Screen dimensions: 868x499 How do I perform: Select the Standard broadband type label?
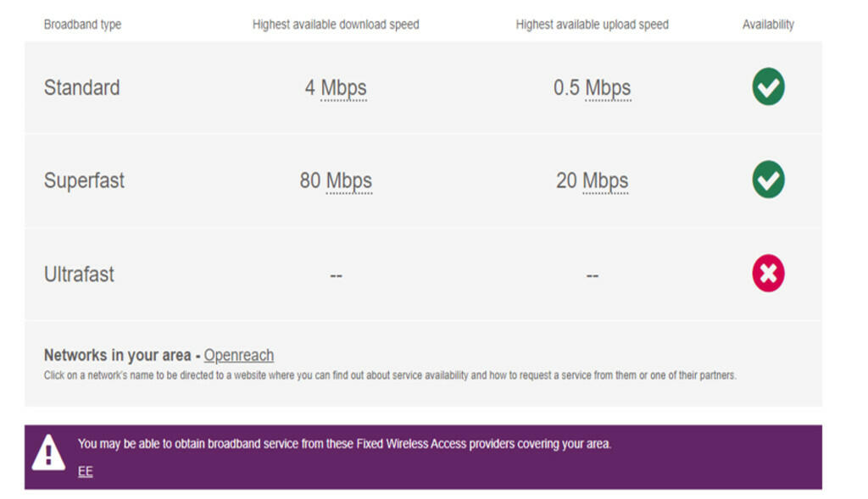pos(82,87)
